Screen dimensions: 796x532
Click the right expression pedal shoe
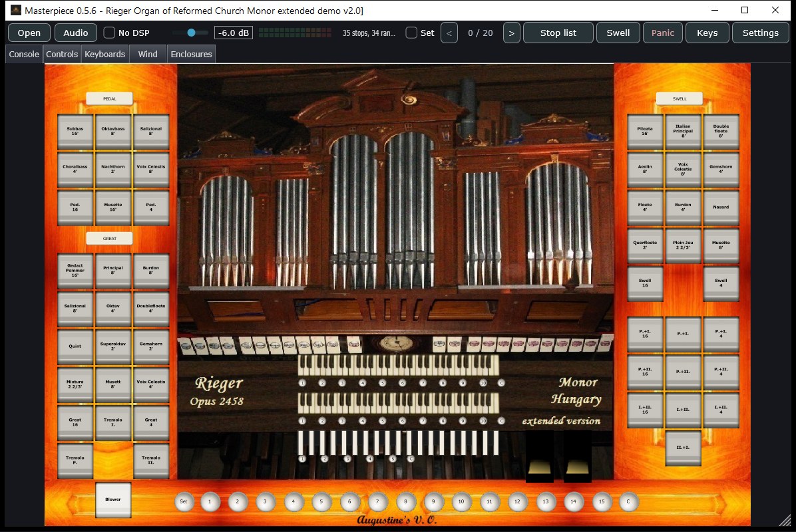coord(578,456)
